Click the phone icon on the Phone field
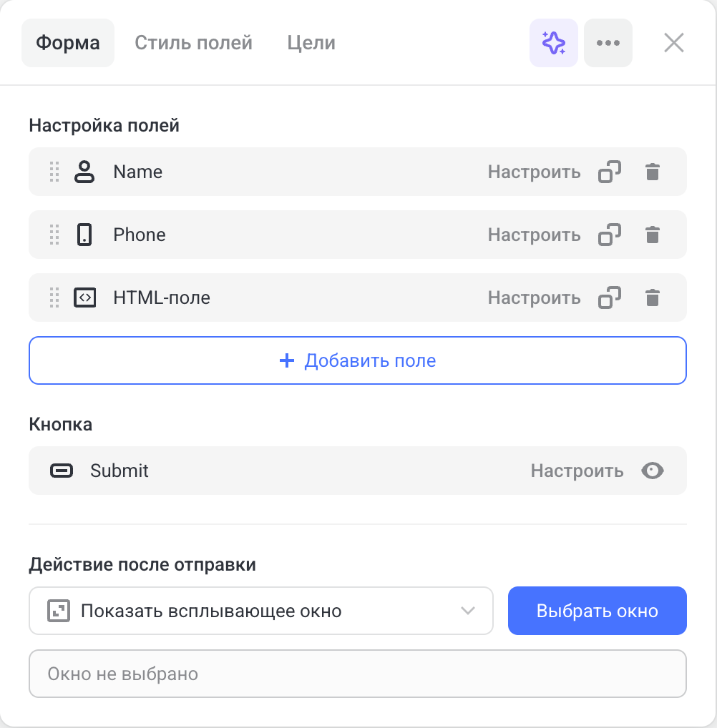Viewport: 717px width, 728px height. [x=84, y=235]
